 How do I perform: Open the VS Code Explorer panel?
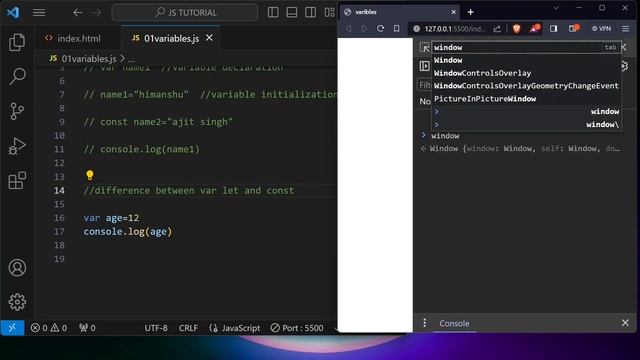pyautogui.click(x=17, y=42)
